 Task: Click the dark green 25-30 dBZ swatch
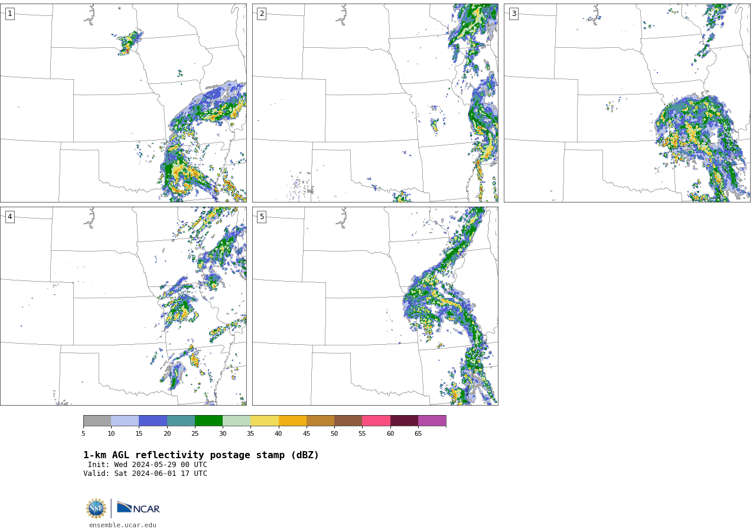tap(209, 421)
